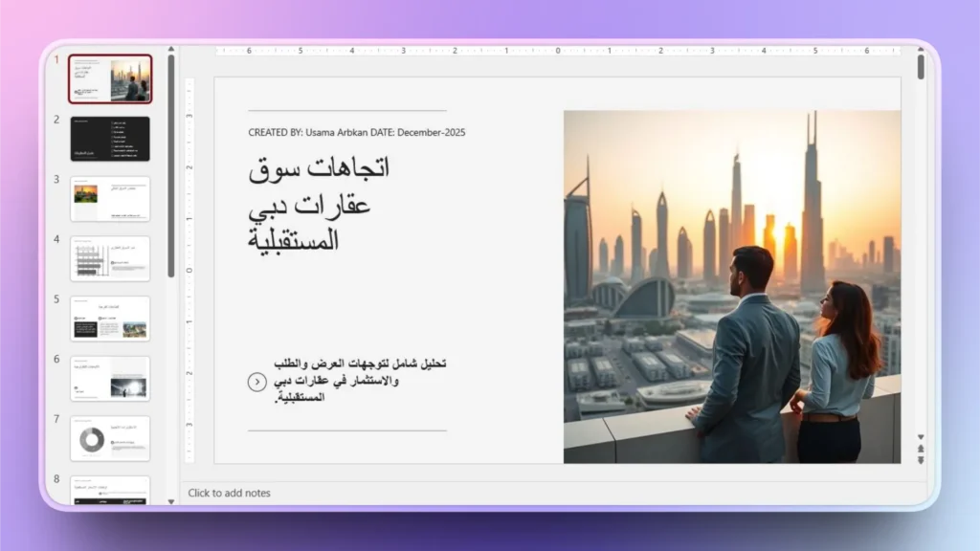980x551 pixels.
Task: Select the dark slide 2 thumbnail
Action: pos(109,138)
